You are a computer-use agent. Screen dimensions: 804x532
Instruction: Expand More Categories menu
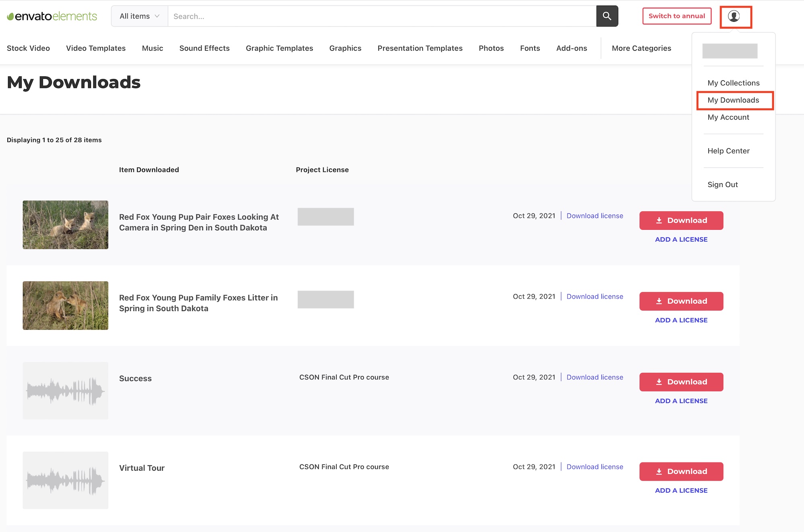coord(641,48)
